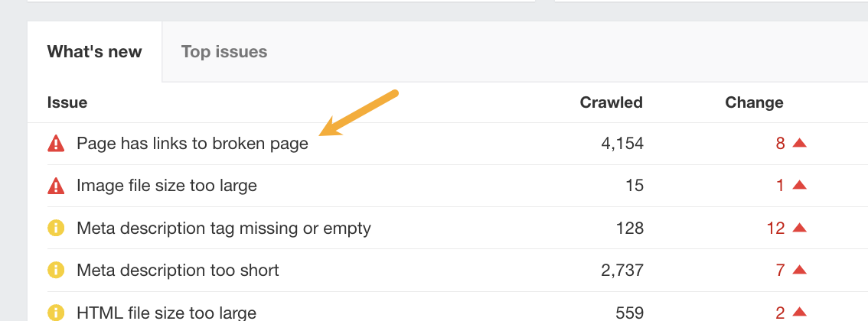Click the Issue column header
Viewport: 868px width, 321px height.
[67, 102]
